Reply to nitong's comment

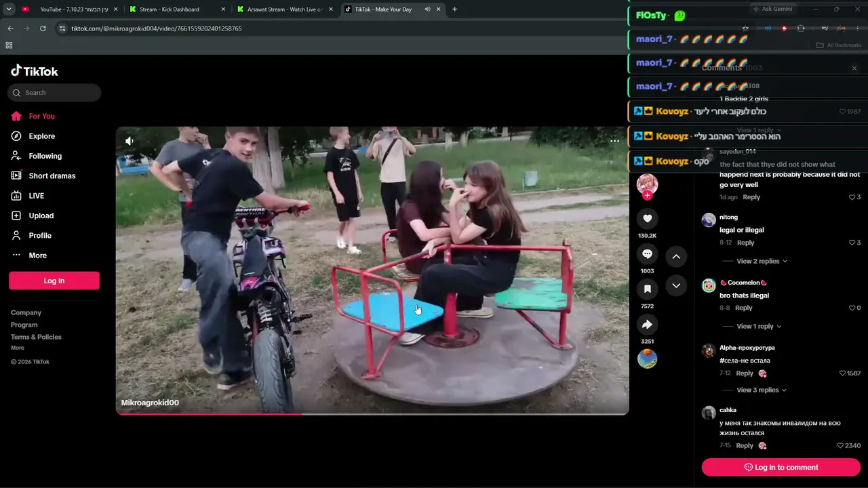[745, 243]
